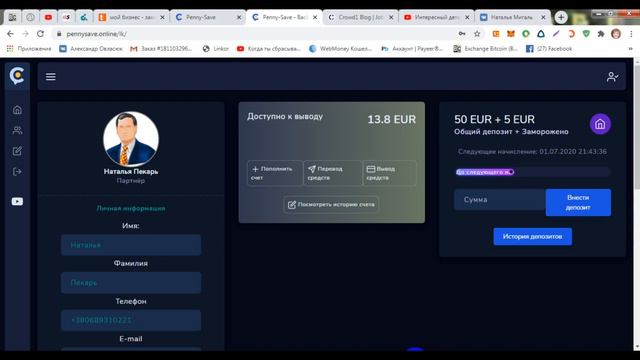Expand the bookmarks overflow chevron
Screen dimensions: 640x360
pyautogui.click(x=631, y=49)
